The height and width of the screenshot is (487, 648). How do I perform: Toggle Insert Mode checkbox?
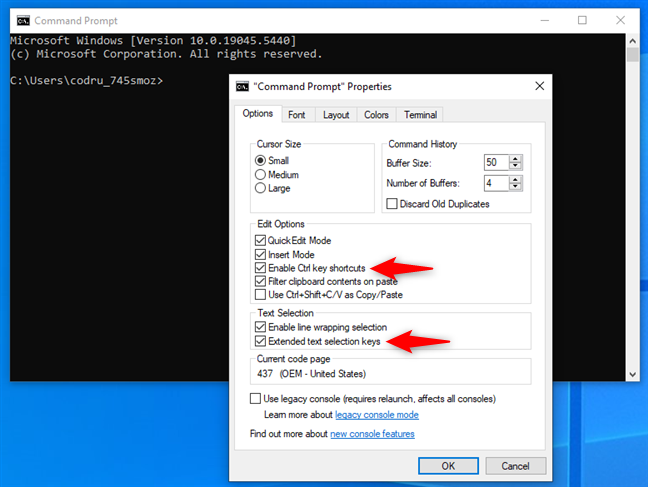coord(260,254)
